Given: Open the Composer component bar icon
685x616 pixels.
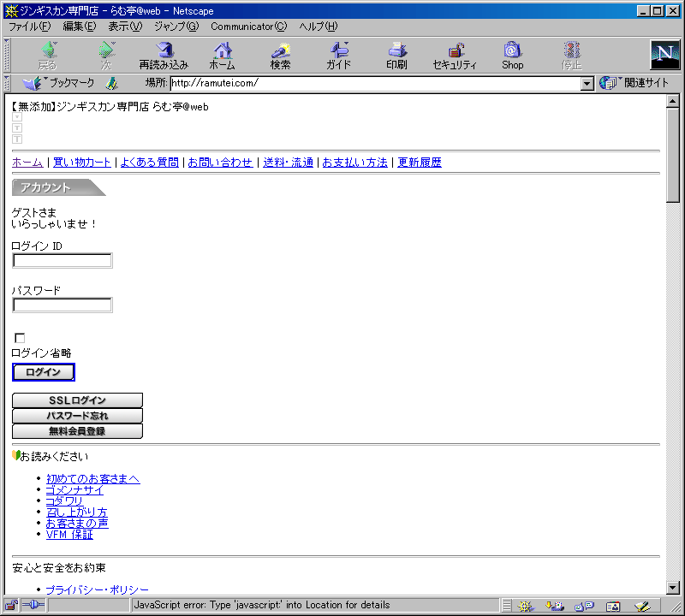Looking at the screenshot, I should click(x=642, y=606).
